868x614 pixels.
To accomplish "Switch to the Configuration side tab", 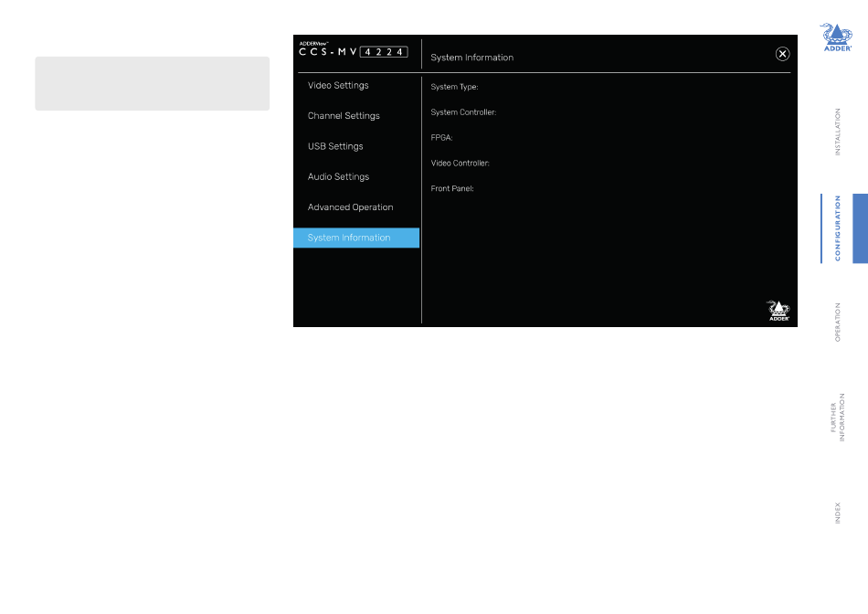I will [838, 228].
